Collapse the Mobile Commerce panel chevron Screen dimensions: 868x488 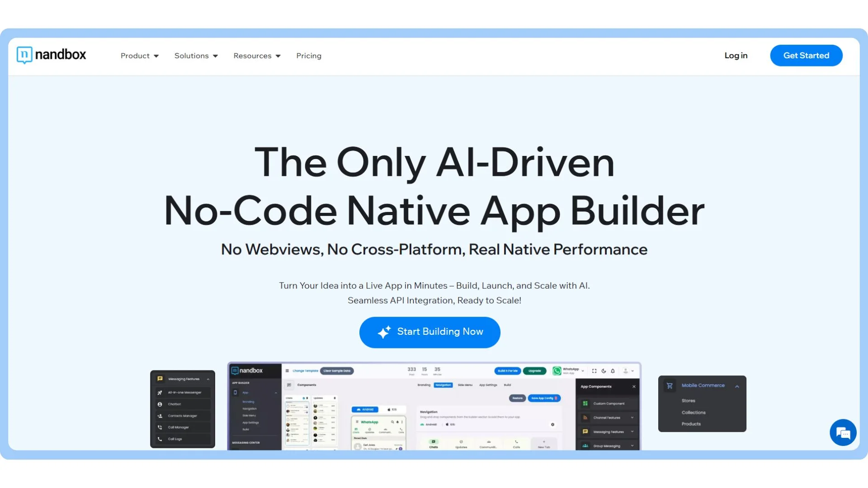737,387
